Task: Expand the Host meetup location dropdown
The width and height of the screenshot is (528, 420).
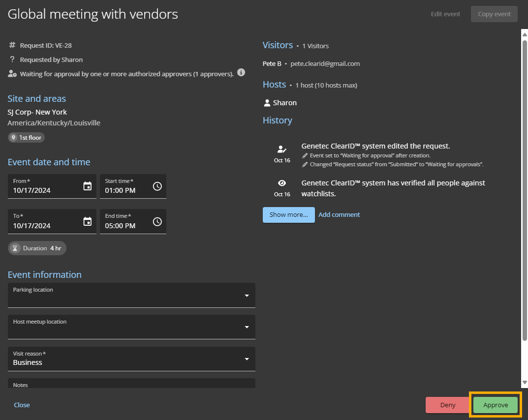Action: click(x=247, y=327)
